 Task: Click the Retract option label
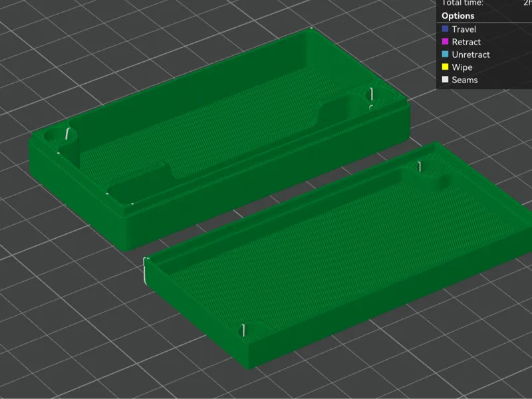pyautogui.click(x=466, y=42)
